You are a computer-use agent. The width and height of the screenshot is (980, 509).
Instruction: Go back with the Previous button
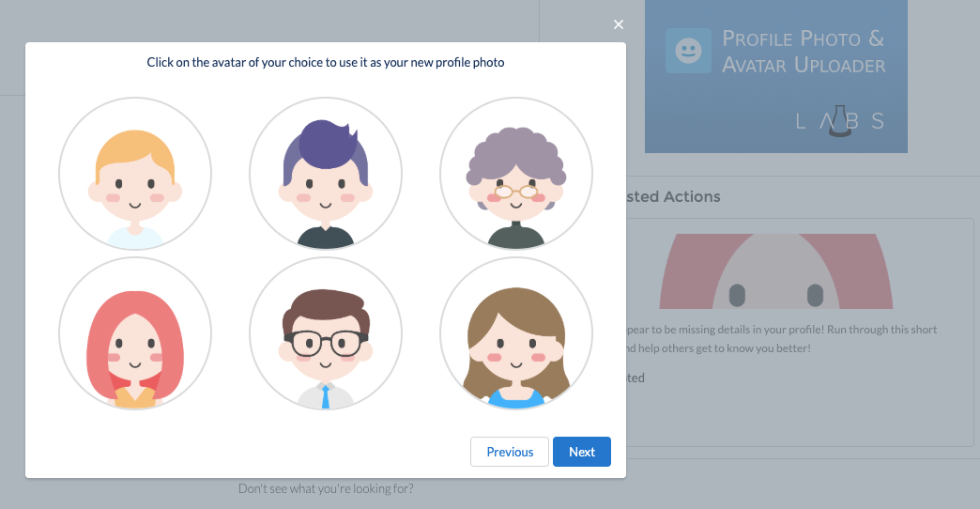click(x=510, y=452)
